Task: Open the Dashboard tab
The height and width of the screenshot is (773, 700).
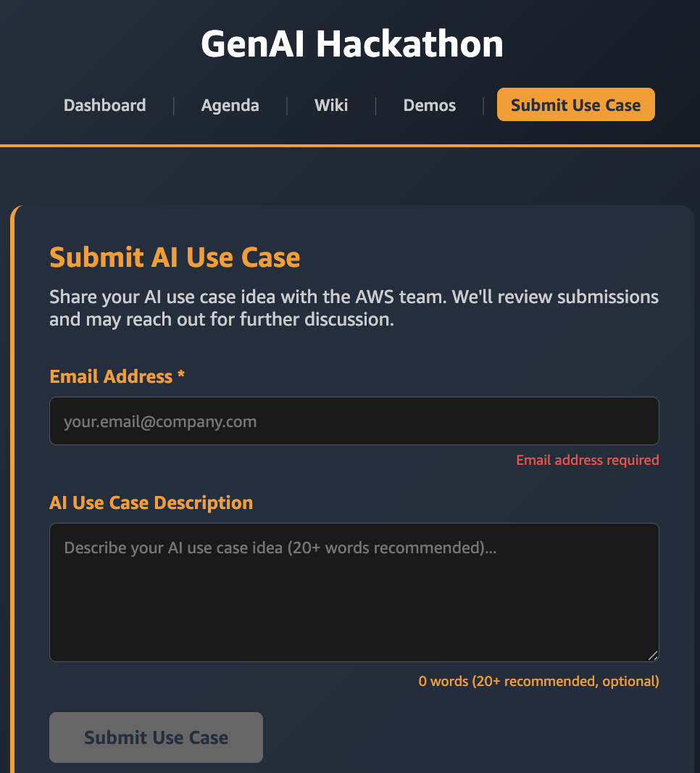Action: pos(104,105)
